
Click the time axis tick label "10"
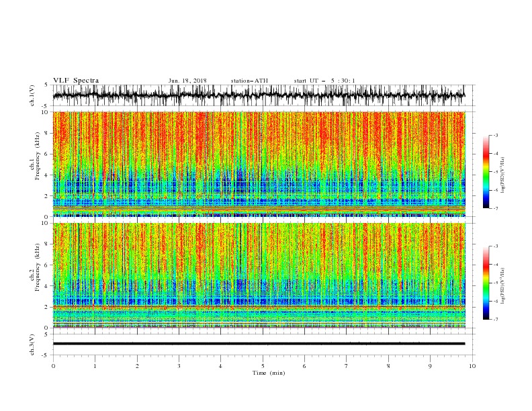(x=472, y=366)
